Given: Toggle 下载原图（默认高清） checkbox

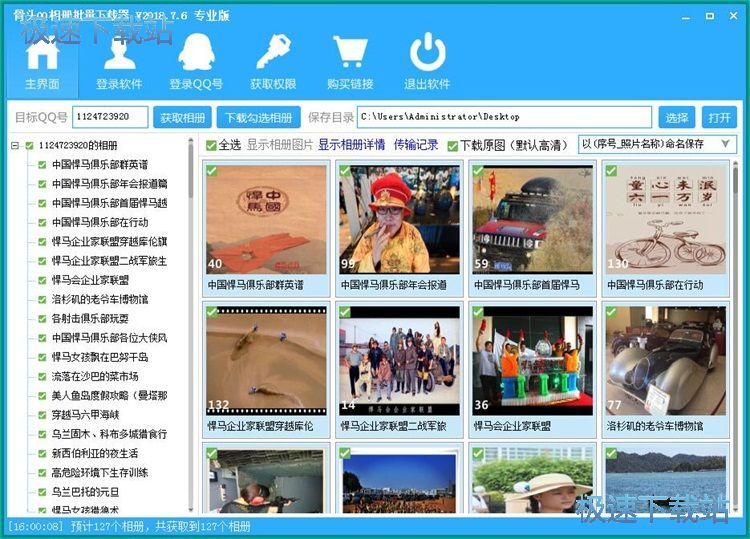Looking at the screenshot, I should (x=452, y=145).
